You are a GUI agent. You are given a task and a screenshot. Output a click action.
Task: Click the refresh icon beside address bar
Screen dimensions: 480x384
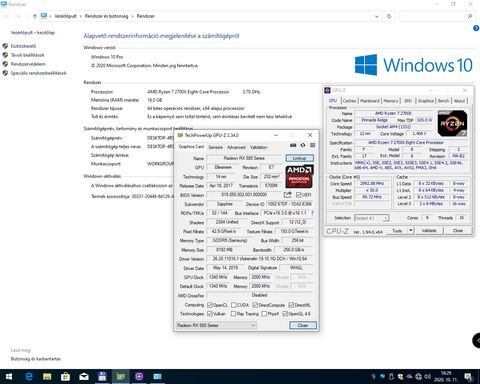click(x=389, y=16)
